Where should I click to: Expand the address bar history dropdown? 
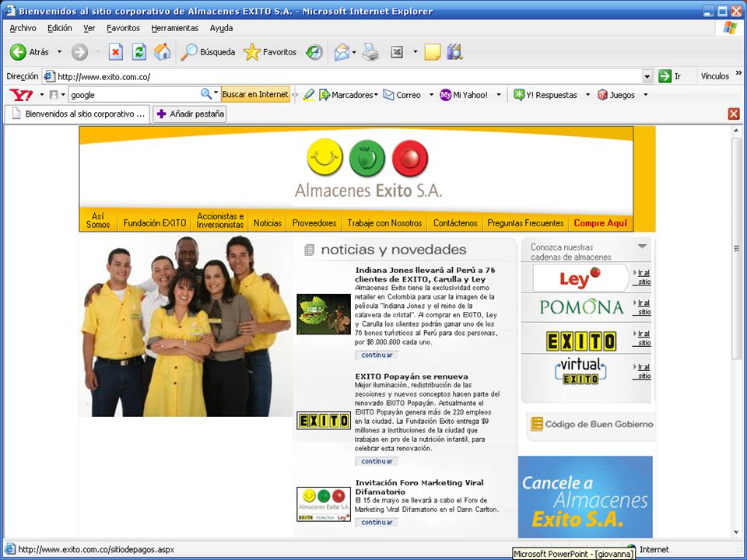[x=647, y=76]
